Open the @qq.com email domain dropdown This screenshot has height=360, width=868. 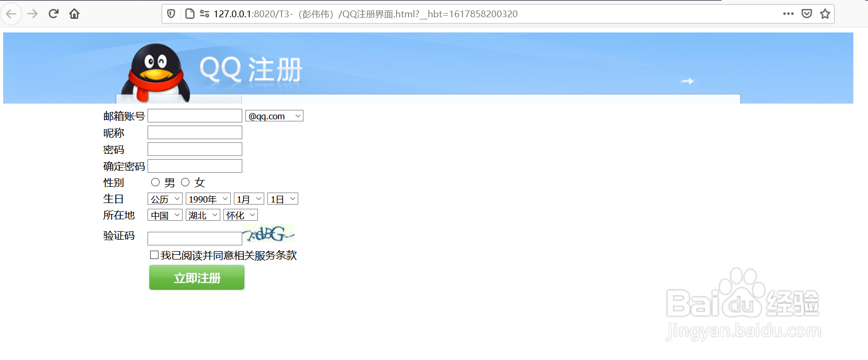pos(274,116)
